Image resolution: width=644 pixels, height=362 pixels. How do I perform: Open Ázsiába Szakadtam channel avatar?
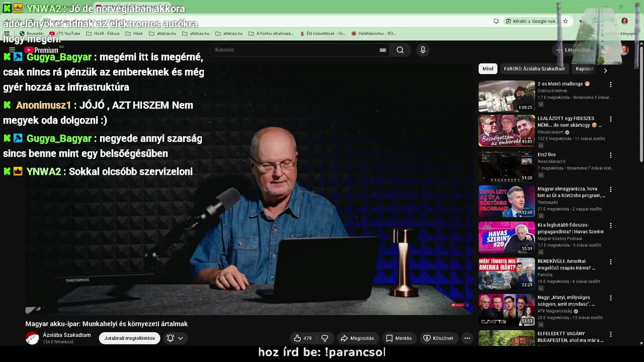[32, 338]
